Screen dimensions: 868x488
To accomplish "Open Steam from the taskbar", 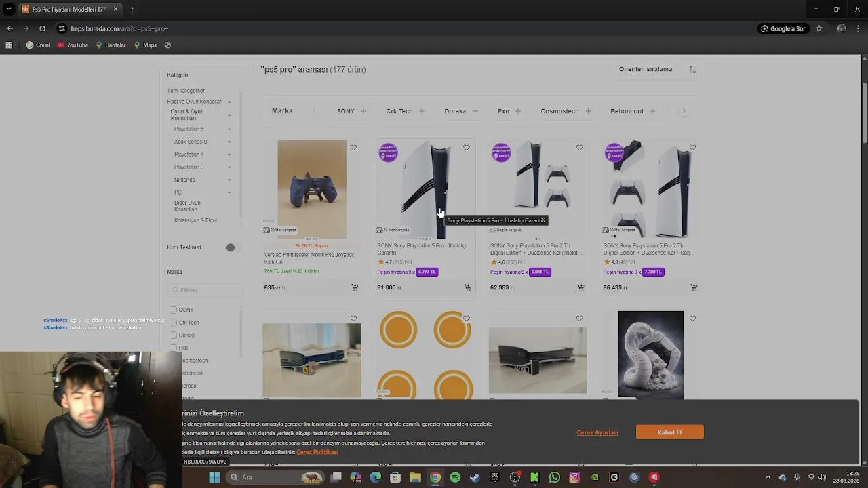I will (475, 477).
